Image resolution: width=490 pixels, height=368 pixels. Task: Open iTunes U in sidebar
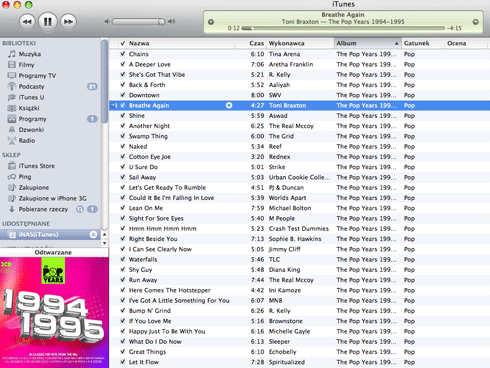pyautogui.click(x=31, y=97)
